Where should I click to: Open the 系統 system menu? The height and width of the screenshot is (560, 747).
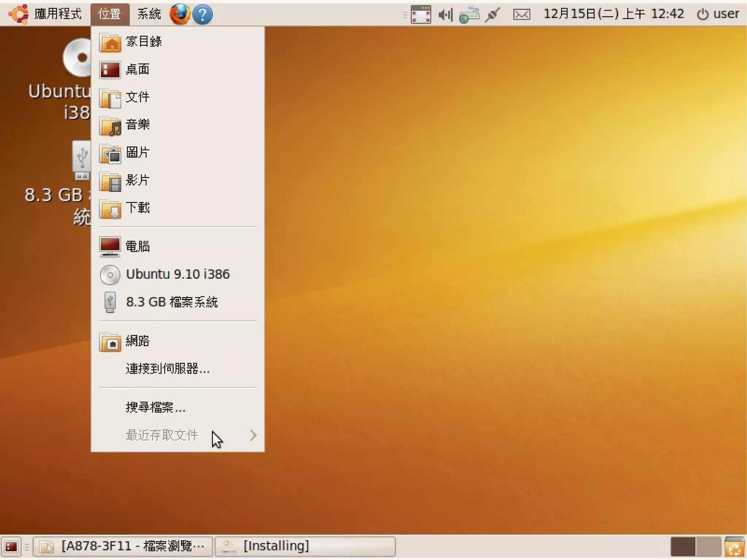click(x=149, y=14)
